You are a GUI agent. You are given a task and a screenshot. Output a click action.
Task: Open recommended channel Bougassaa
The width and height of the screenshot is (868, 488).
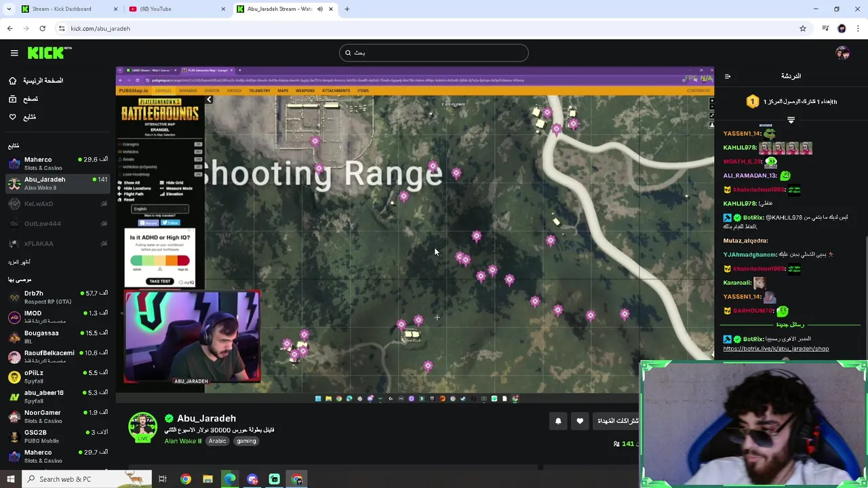58,336
